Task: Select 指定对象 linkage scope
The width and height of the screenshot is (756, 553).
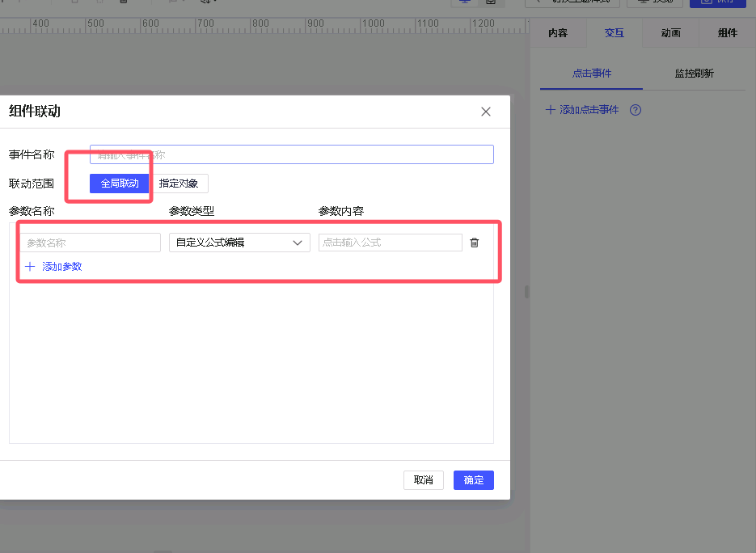Action: click(x=179, y=184)
